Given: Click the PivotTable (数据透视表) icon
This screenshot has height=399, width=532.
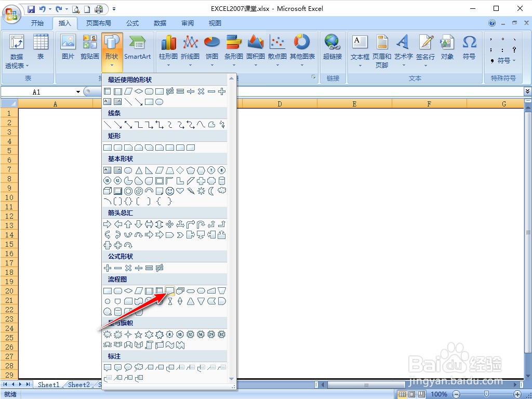Looking at the screenshot, I should [x=16, y=51].
